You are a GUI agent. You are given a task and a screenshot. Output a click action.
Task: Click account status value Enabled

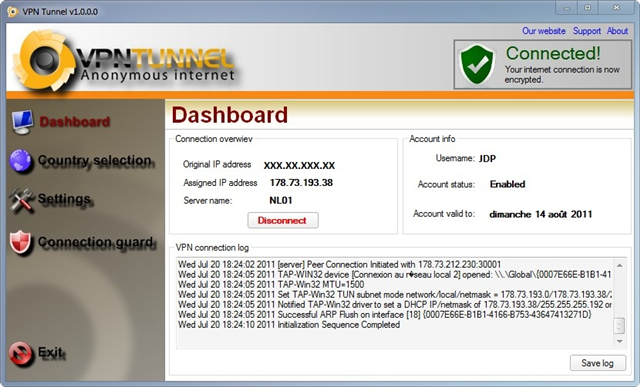[507, 184]
